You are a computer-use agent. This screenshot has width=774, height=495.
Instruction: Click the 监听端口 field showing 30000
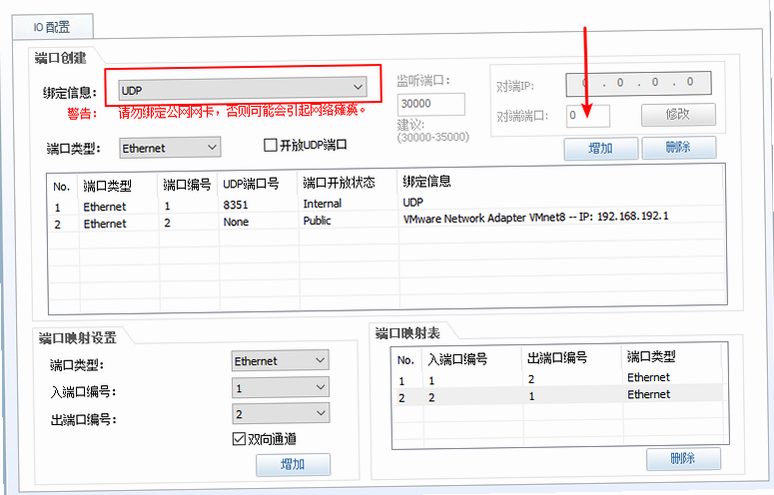430,104
